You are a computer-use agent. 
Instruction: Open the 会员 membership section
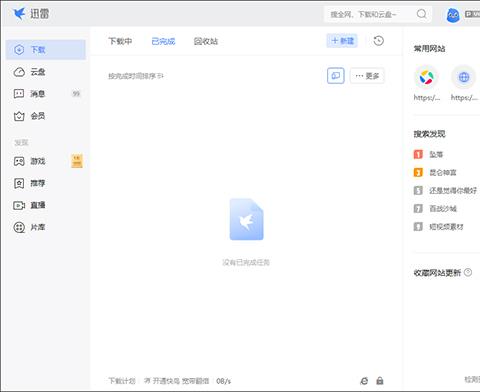coord(46,116)
